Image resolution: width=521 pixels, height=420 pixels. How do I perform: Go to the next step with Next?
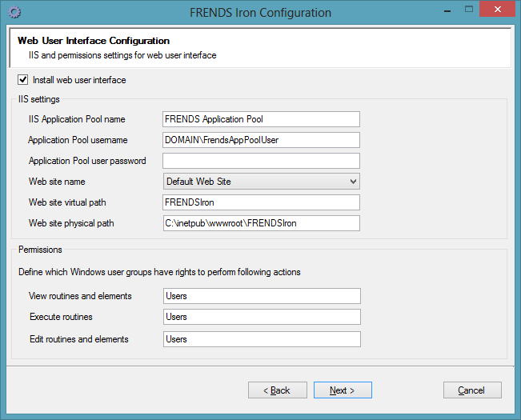coord(343,390)
